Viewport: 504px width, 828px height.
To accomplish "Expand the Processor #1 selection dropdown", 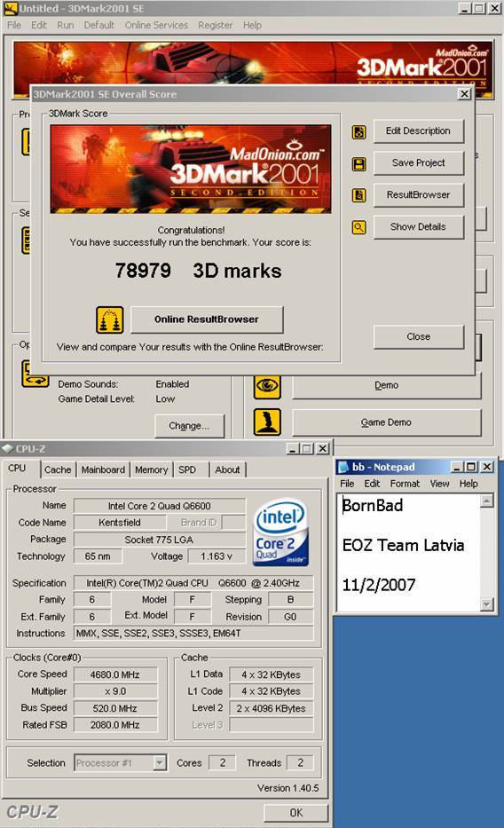I will click(160, 762).
